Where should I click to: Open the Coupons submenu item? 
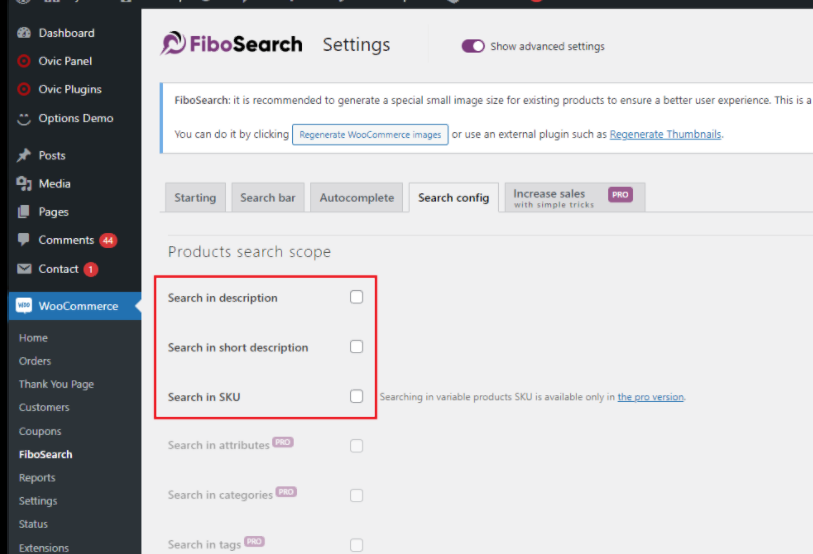point(40,431)
